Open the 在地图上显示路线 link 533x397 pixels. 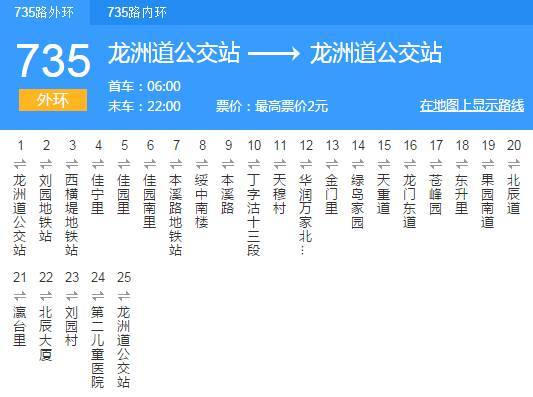pos(472,105)
